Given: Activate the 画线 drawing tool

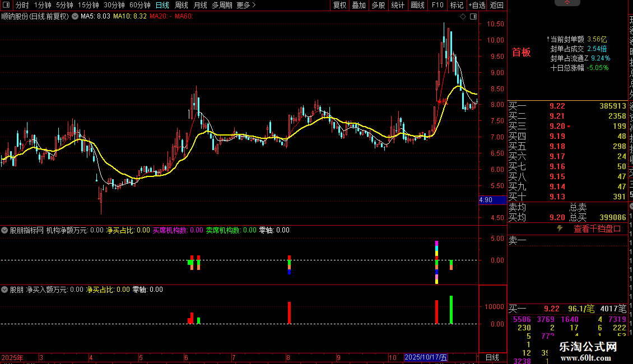Looking at the screenshot, I should (417, 5).
